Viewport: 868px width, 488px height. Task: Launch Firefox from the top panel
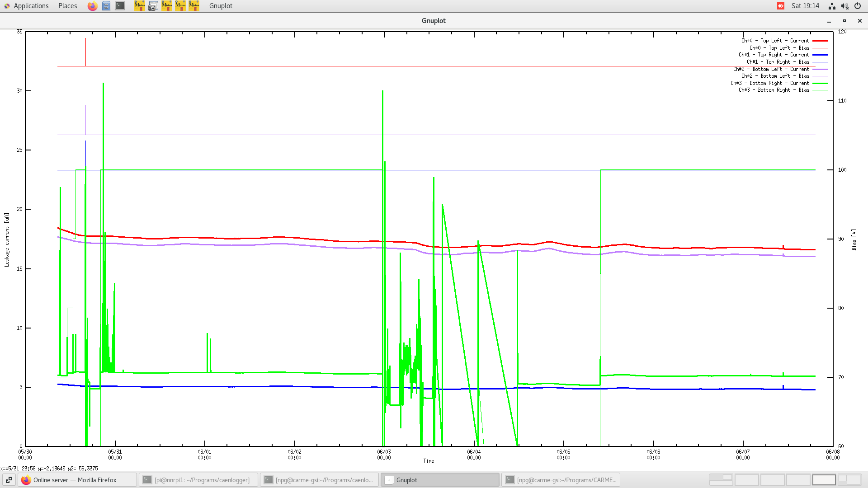[92, 6]
